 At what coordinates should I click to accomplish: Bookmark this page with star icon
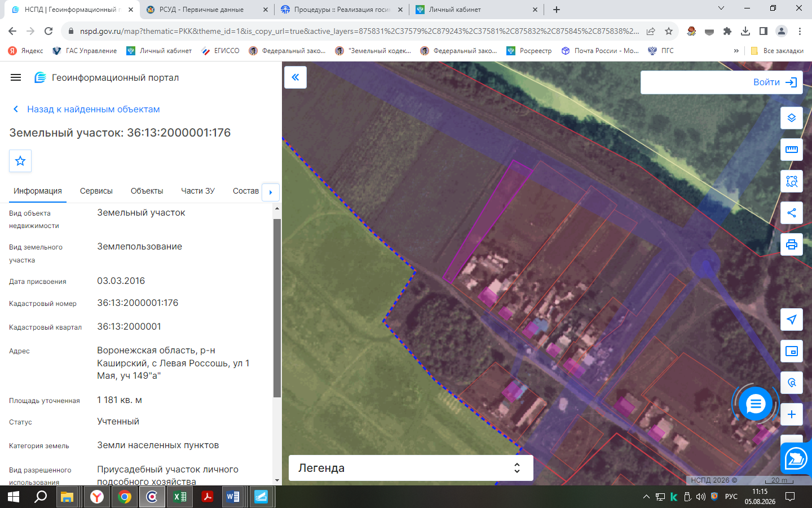(669, 31)
